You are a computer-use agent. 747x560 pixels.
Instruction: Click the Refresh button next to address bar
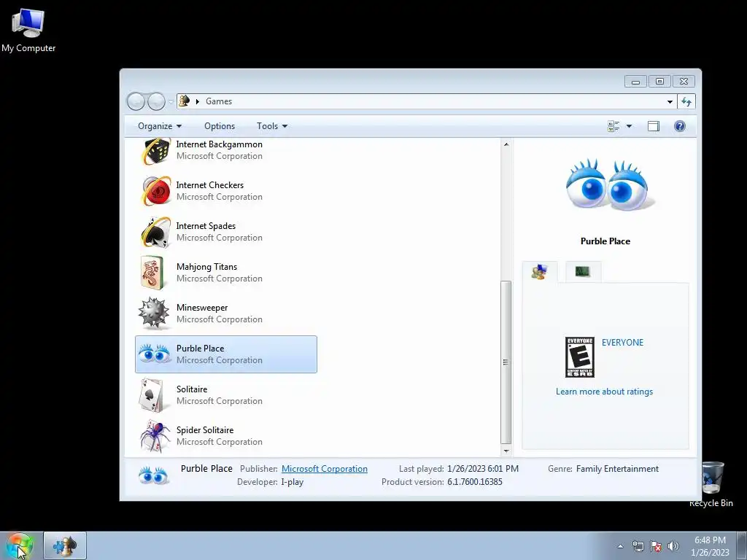686,101
